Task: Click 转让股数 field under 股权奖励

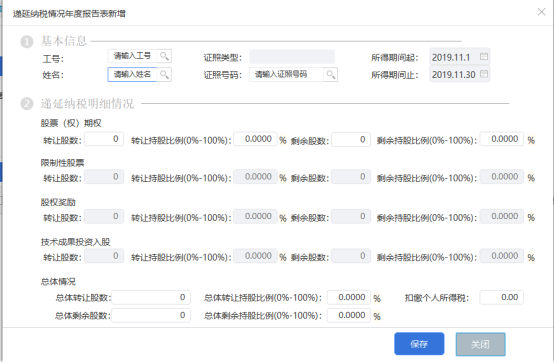Action: pyautogui.click(x=104, y=216)
